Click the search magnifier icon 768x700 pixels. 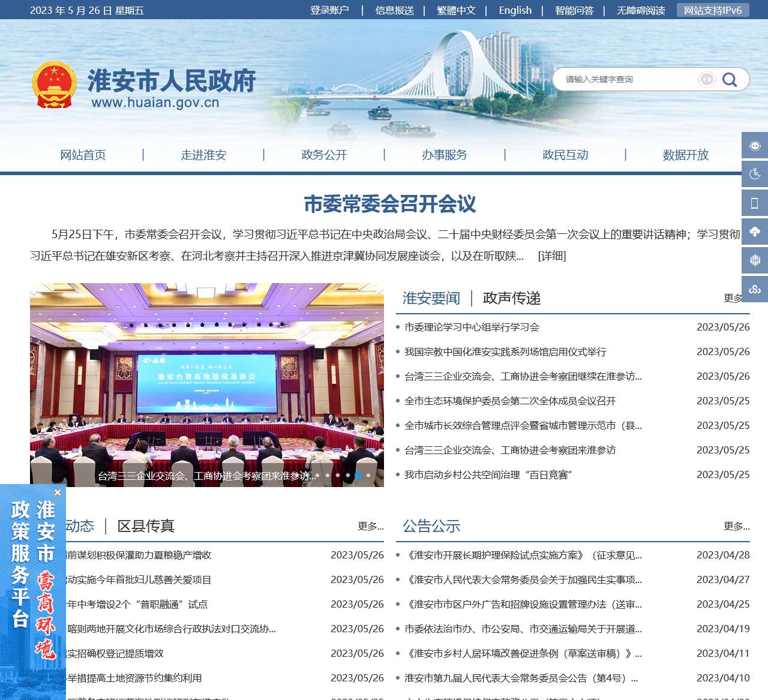(x=729, y=79)
